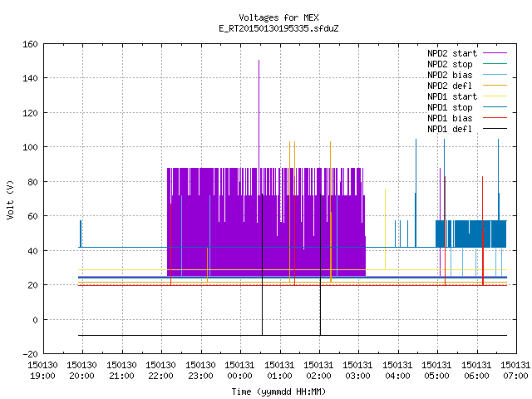
Task: Click the 150131 00:00 time tick label
Action: pyautogui.click(x=239, y=371)
